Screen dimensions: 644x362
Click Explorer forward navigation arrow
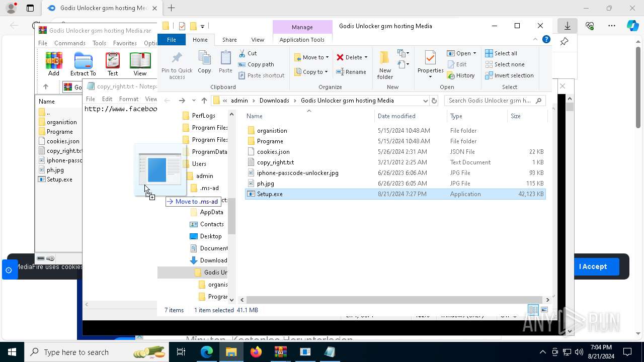(x=182, y=101)
